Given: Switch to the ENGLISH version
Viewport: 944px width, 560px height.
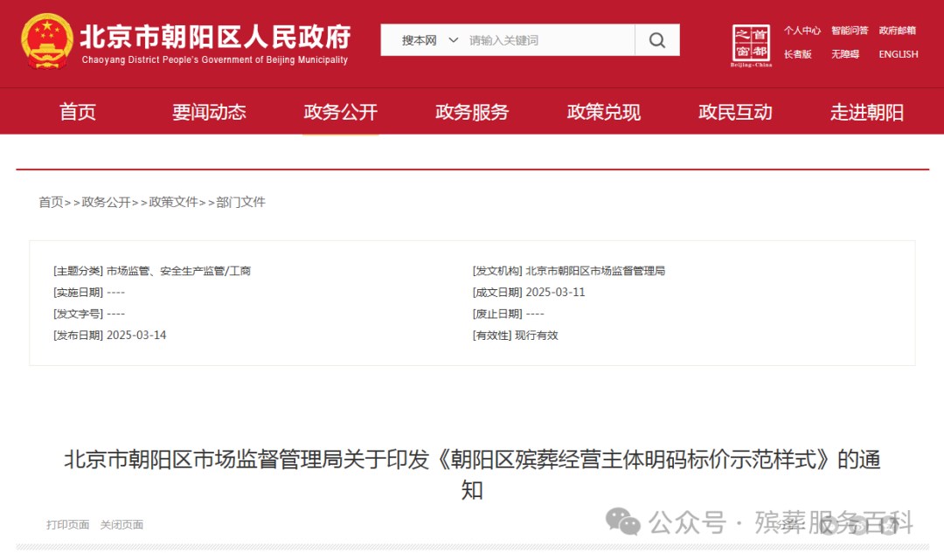Looking at the screenshot, I should [898, 53].
